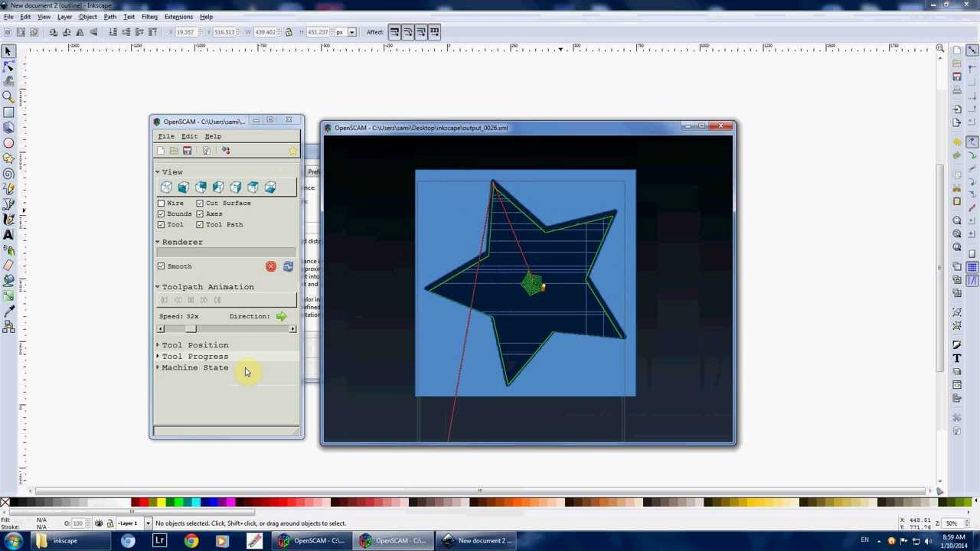The width and height of the screenshot is (980, 551).
Task: Click the fourth Affect pattern move button
Action: (434, 32)
